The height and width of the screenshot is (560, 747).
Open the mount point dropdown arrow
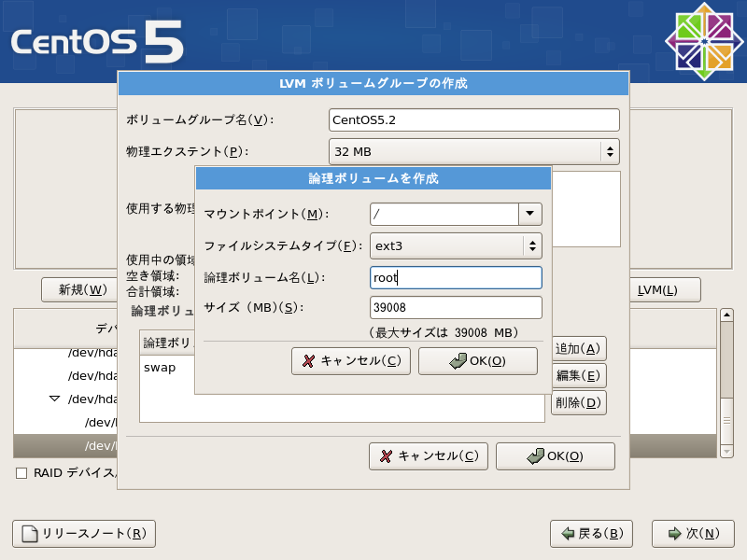[529, 214]
